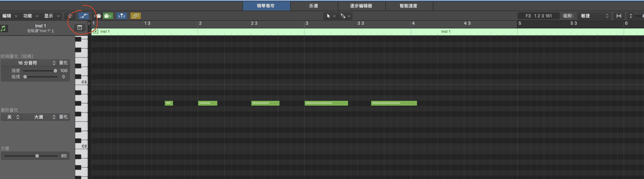
Task: Open the 吸附 snap dropdown set to 敏捷
Action: [594, 16]
